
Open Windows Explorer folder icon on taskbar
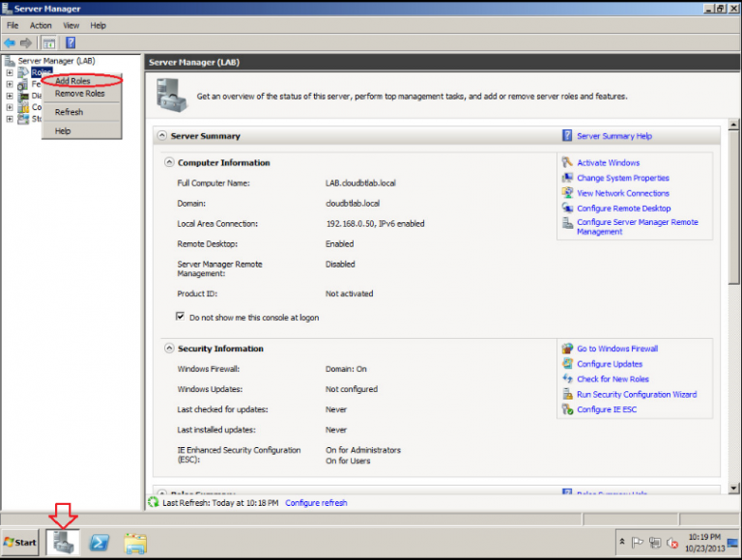tap(134, 542)
